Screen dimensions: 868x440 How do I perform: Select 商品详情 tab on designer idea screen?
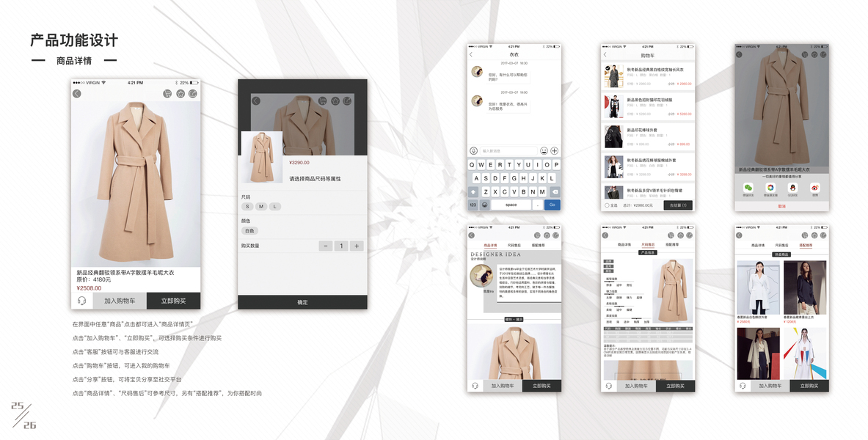pos(490,245)
